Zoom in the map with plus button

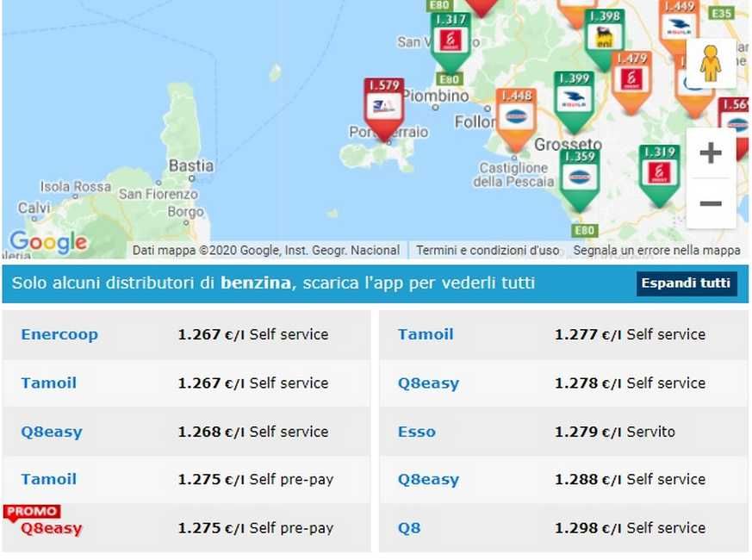(x=711, y=153)
